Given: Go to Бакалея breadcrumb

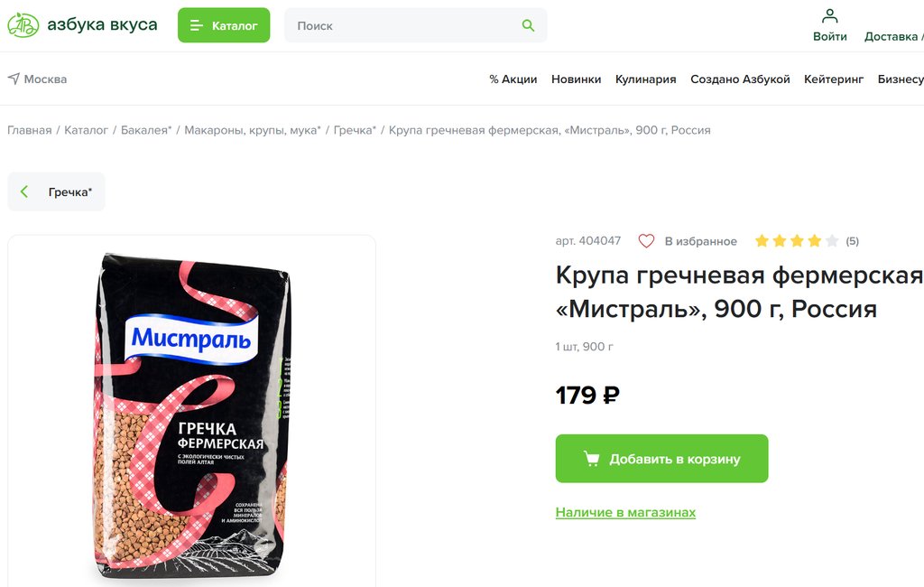Looking at the screenshot, I should [146, 130].
